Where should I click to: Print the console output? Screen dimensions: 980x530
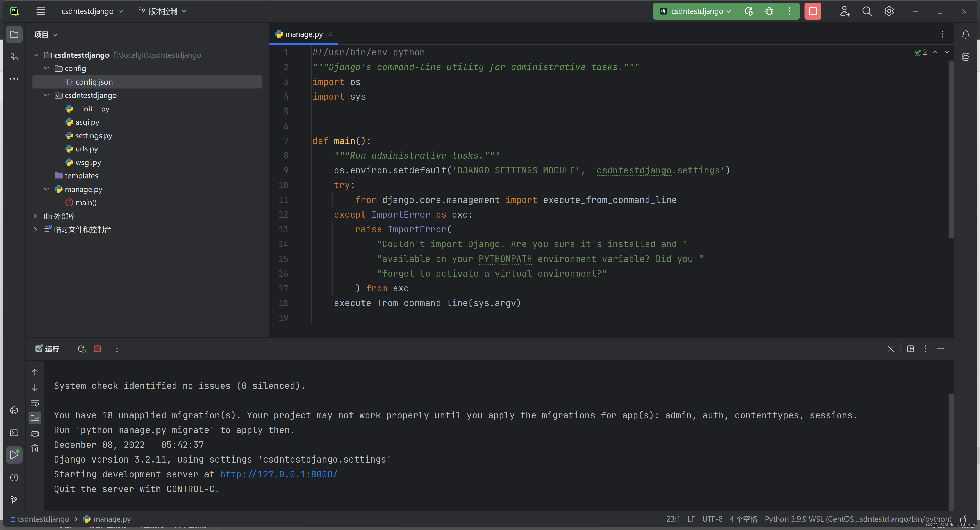tap(35, 433)
